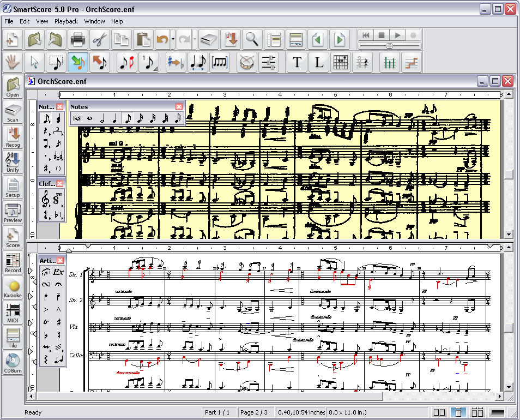Open the Edit menu
This screenshot has height=420, width=520.
(x=25, y=21)
